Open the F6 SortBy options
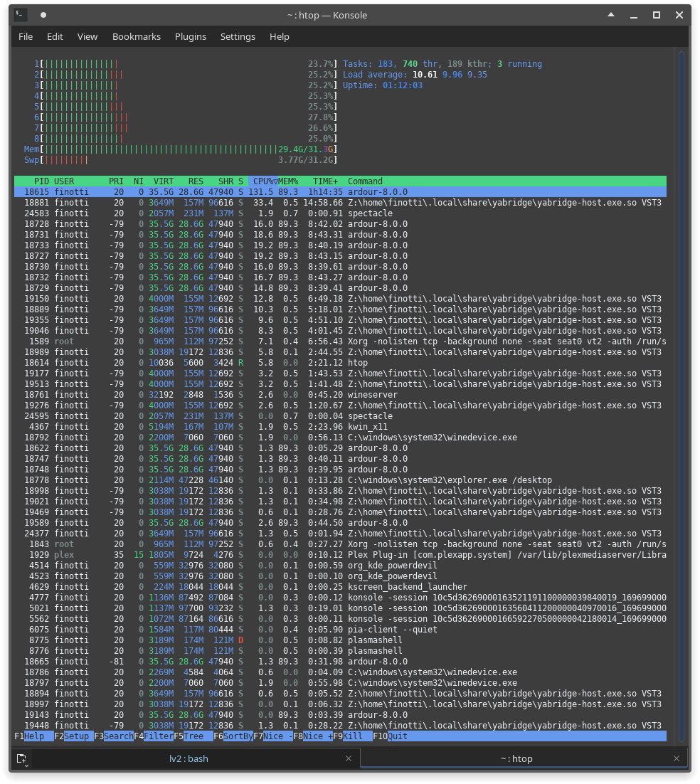The image size is (700, 784). click(238, 736)
